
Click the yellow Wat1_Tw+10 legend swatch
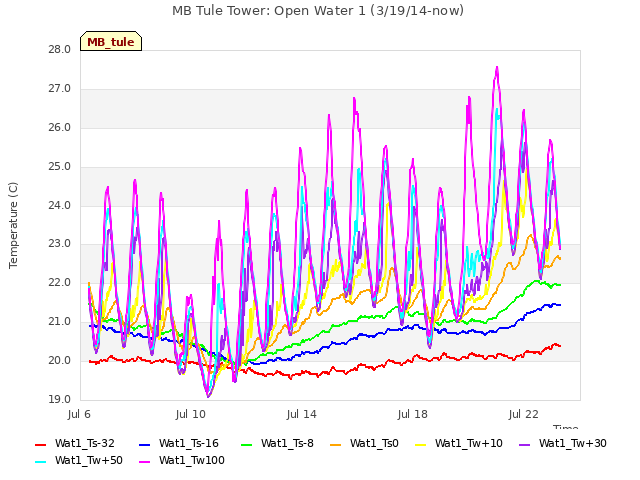(420, 444)
